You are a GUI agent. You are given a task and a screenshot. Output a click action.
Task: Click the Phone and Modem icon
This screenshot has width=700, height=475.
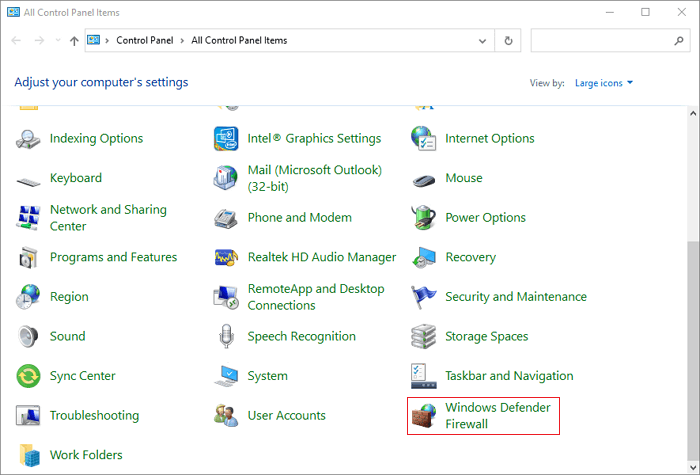click(x=226, y=218)
